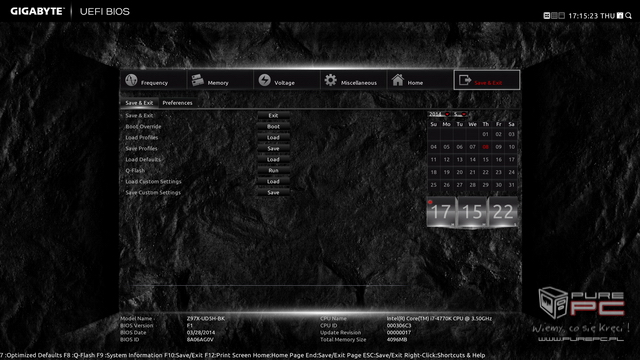
Task: Load button next to Load Defaults
Action: (273, 160)
